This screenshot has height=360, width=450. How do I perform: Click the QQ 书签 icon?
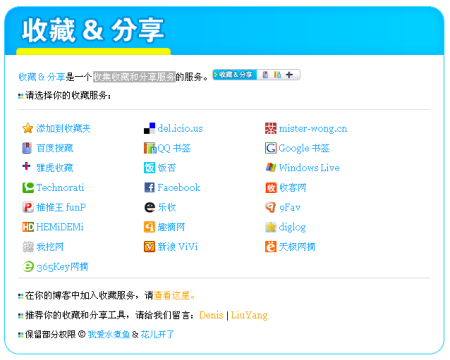[x=150, y=148]
